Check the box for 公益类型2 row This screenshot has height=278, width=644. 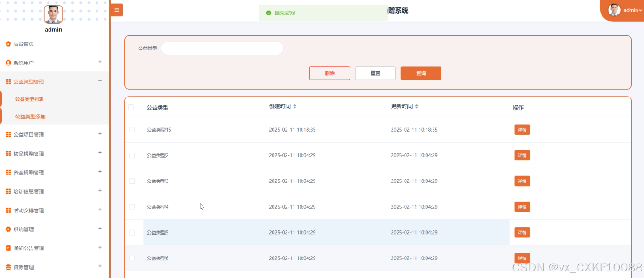click(x=132, y=155)
